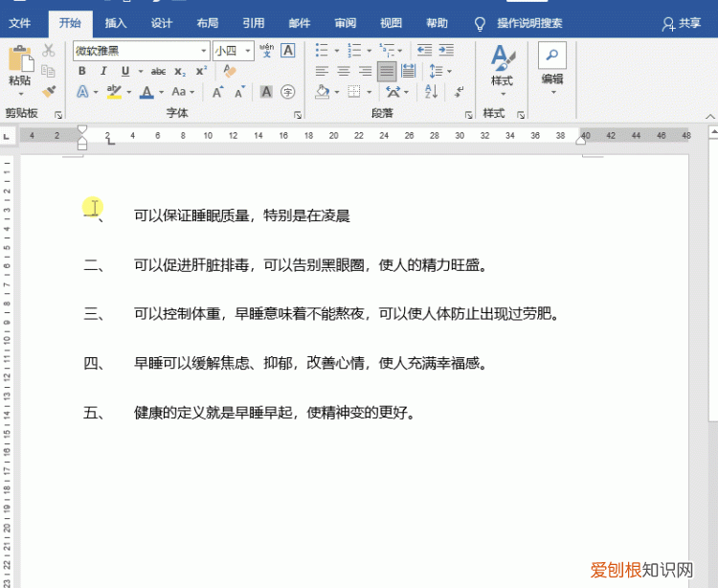Apply yellow text highlight color
This screenshot has height=588, width=718.
[x=114, y=92]
